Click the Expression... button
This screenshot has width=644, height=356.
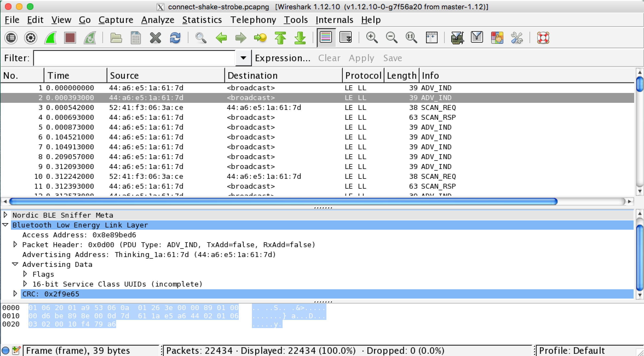coord(283,58)
